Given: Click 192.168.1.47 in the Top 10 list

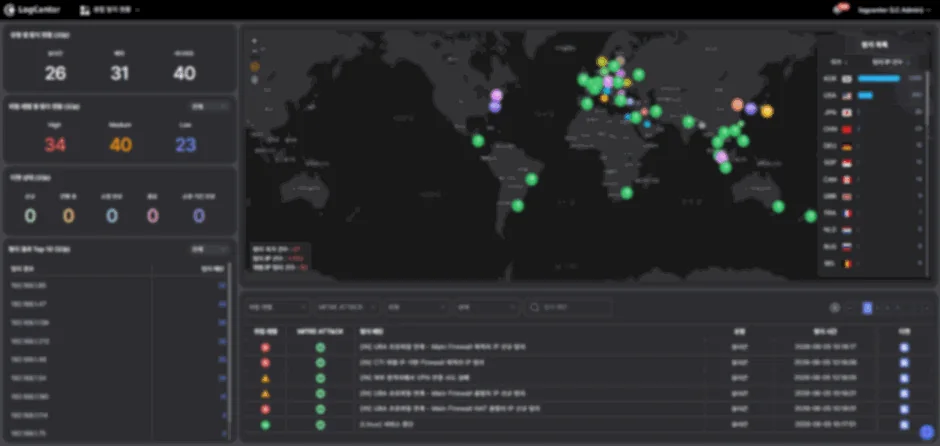Looking at the screenshot, I should pyautogui.click(x=29, y=304).
